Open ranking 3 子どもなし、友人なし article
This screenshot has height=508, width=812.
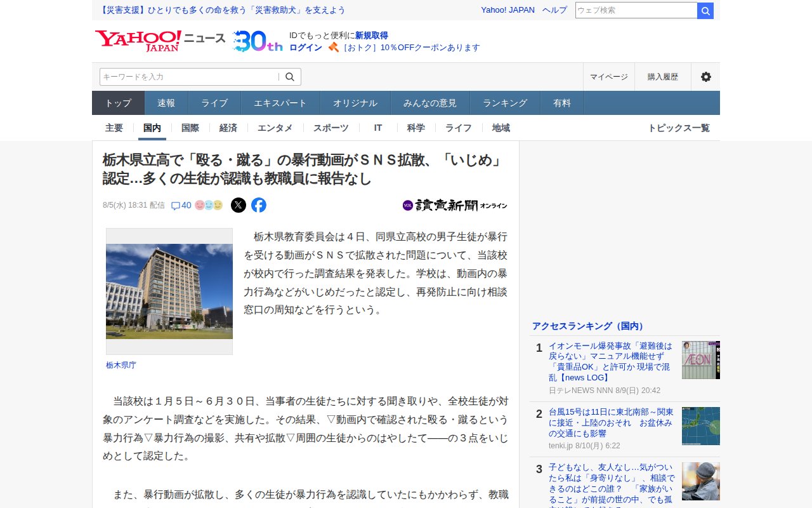pos(612,484)
